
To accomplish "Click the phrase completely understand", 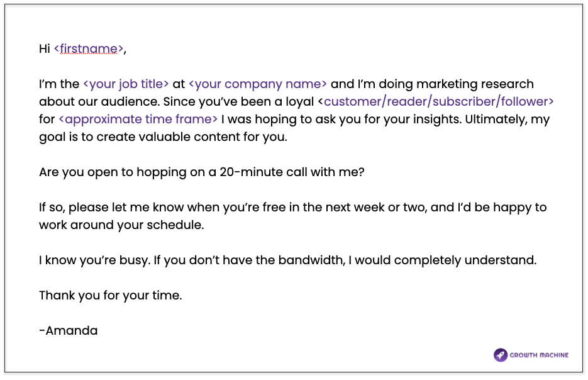I will pos(465,260).
